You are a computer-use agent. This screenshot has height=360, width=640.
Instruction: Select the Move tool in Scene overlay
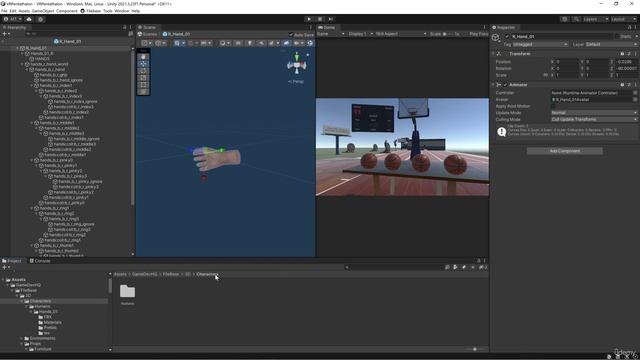143,64
